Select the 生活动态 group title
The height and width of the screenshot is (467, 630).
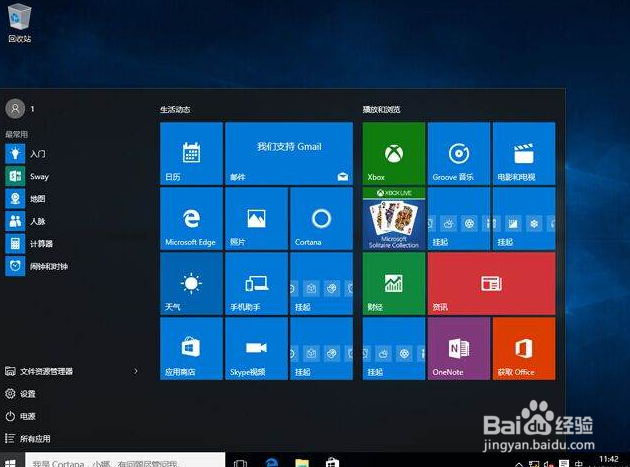point(175,109)
